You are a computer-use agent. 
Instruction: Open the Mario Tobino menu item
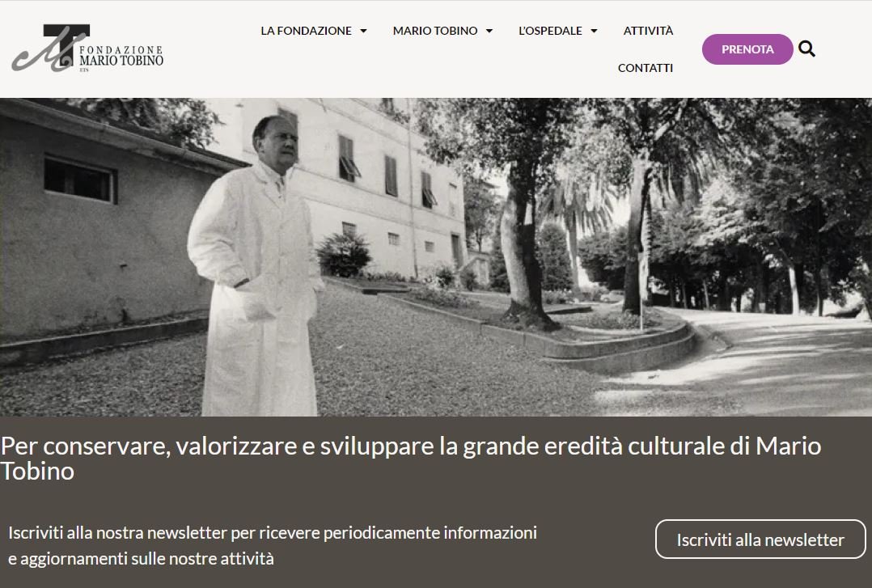435,31
